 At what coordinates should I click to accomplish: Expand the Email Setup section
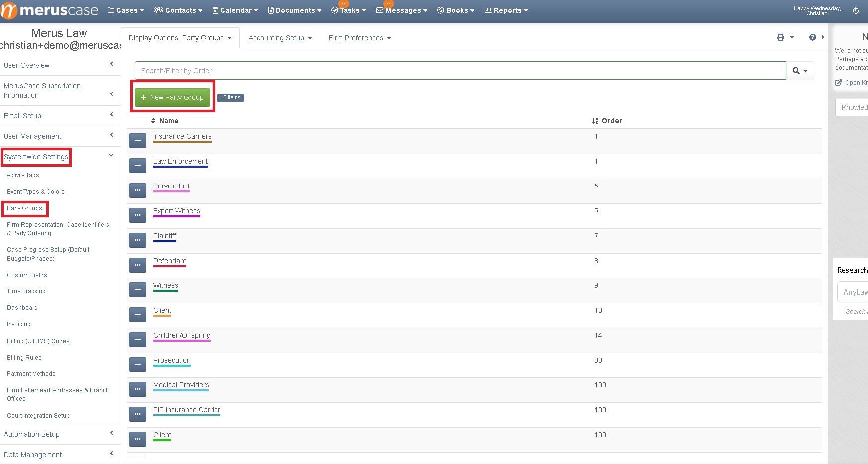coord(60,116)
